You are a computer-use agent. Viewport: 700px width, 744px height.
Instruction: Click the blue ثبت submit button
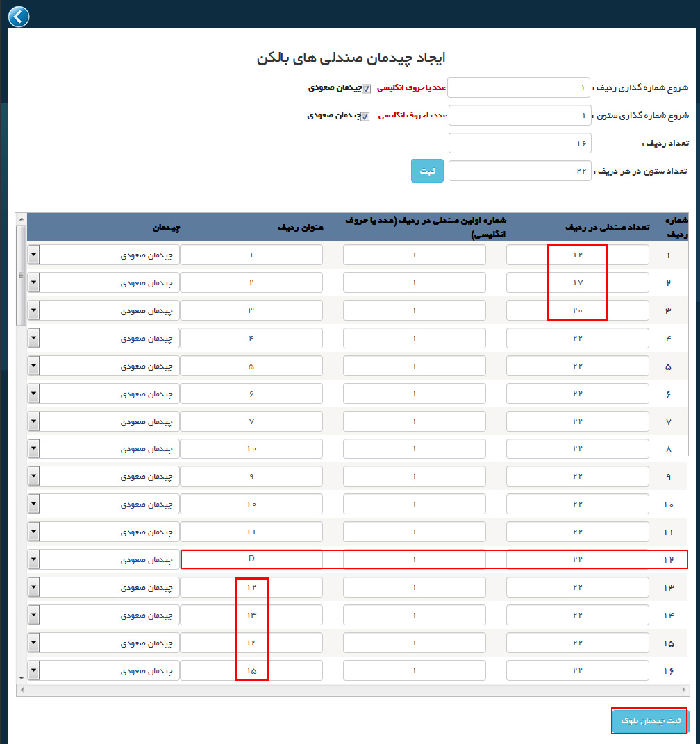coord(427,171)
